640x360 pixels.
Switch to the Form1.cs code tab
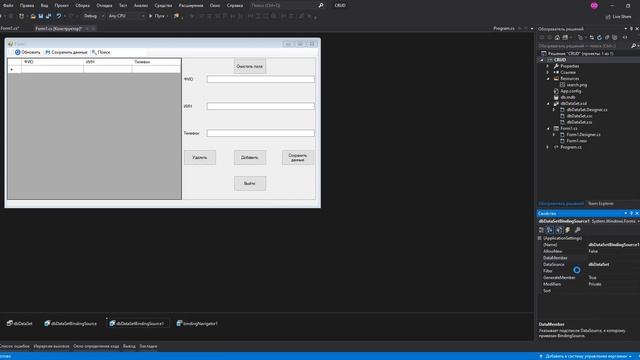click(9, 29)
